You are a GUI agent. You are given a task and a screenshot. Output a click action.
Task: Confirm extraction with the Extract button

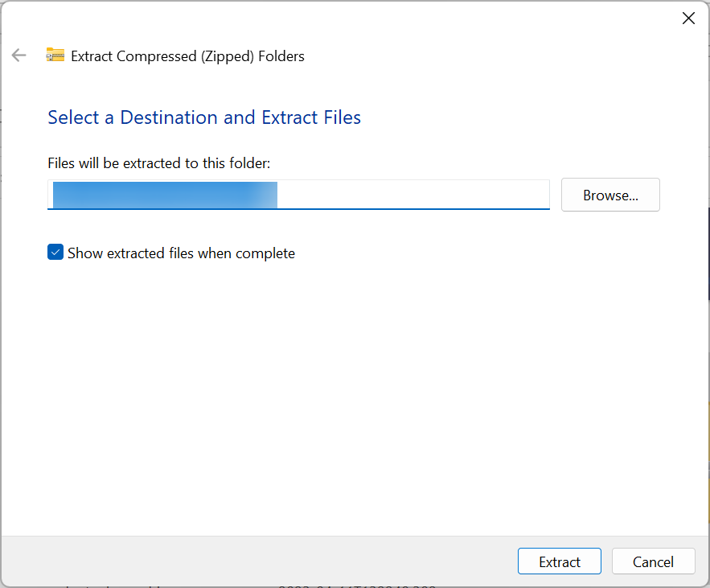point(559,561)
